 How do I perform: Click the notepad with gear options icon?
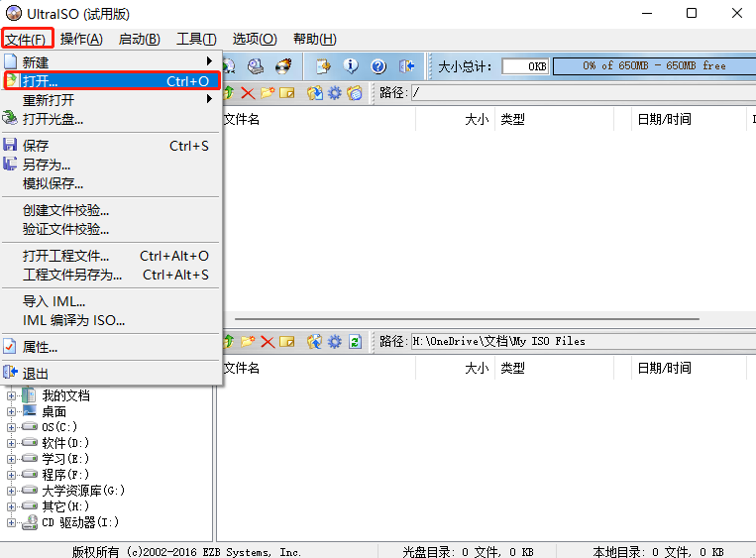pyautogui.click(x=323, y=66)
